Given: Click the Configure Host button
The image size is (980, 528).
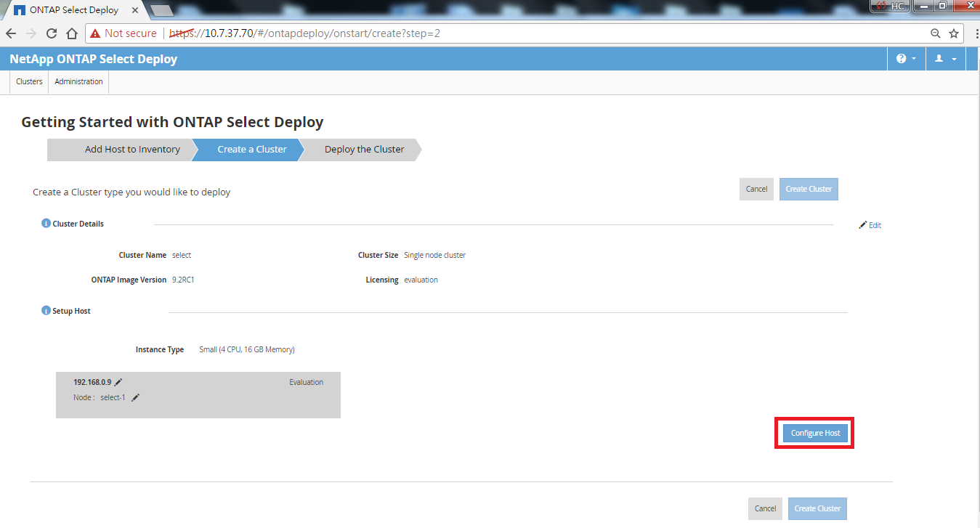Looking at the screenshot, I should pyautogui.click(x=815, y=434).
